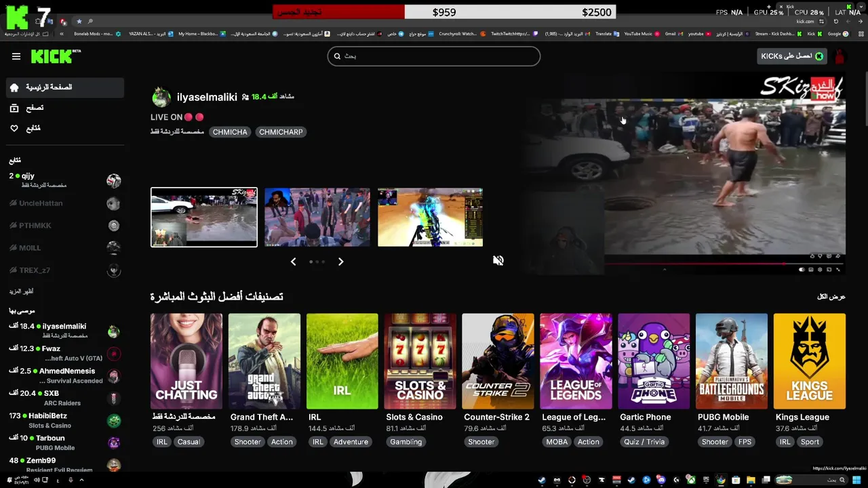
Task: Expand أظهر المزيد show more followed
Action: (x=21, y=291)
